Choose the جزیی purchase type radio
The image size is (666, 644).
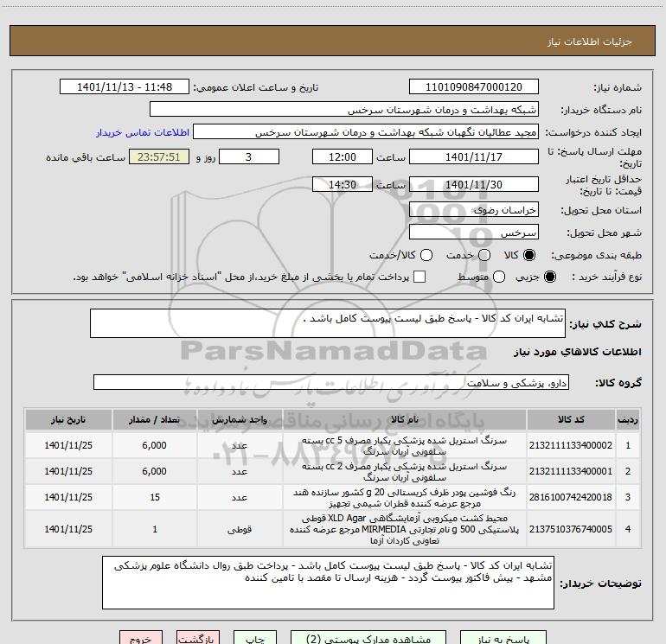tap(549, 277)
